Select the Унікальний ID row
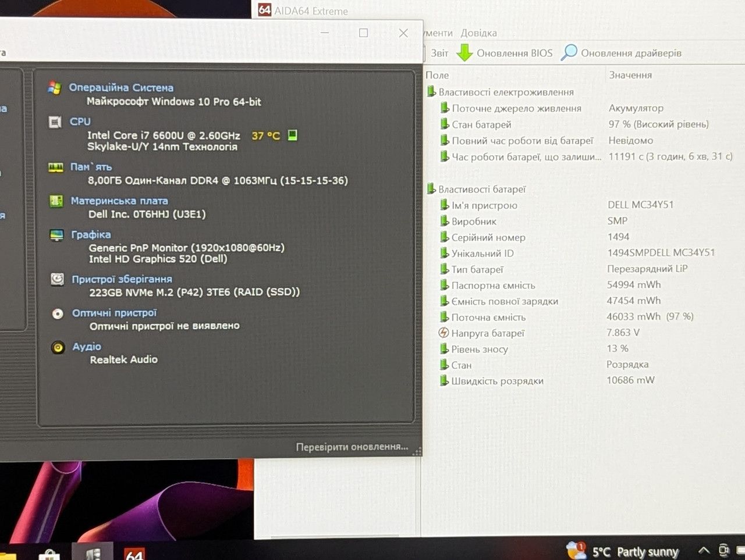The image size is (745, 560). [584, 253]
